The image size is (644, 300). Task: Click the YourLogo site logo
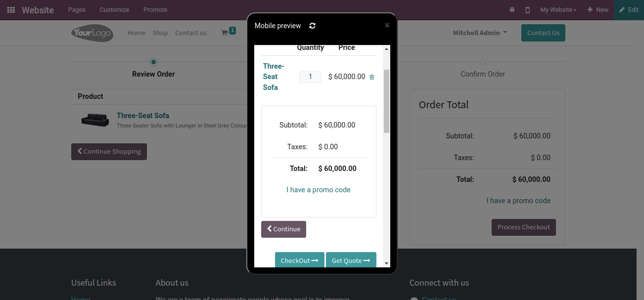point(92,33)
